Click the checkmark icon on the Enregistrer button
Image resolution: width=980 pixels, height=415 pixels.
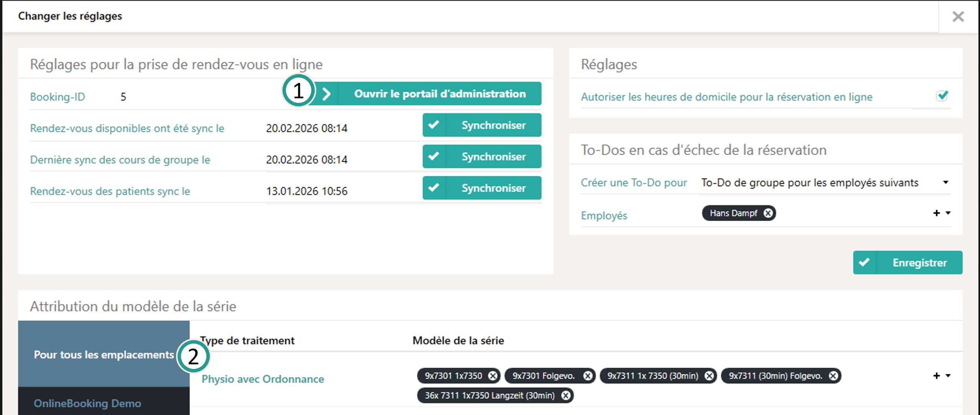pos(864,263)
